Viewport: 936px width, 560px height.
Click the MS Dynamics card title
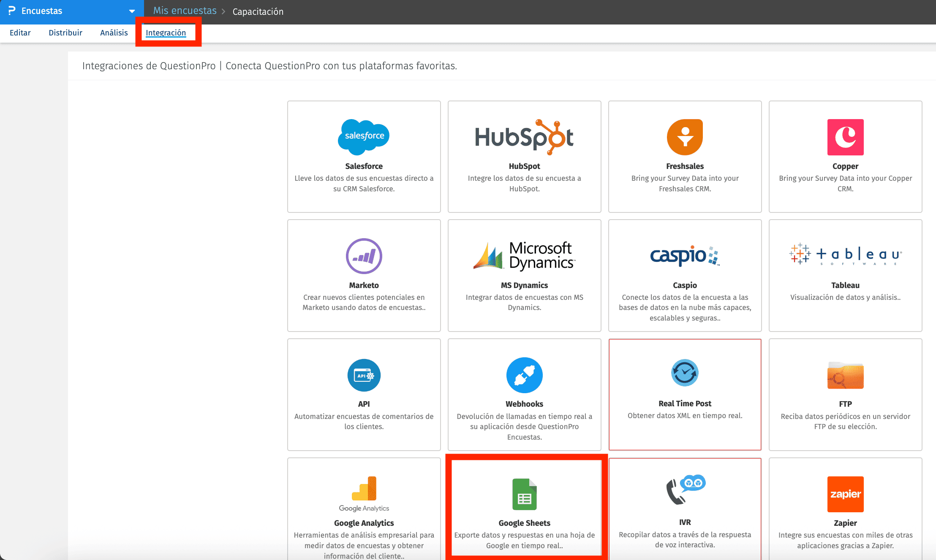pos(524,285)
